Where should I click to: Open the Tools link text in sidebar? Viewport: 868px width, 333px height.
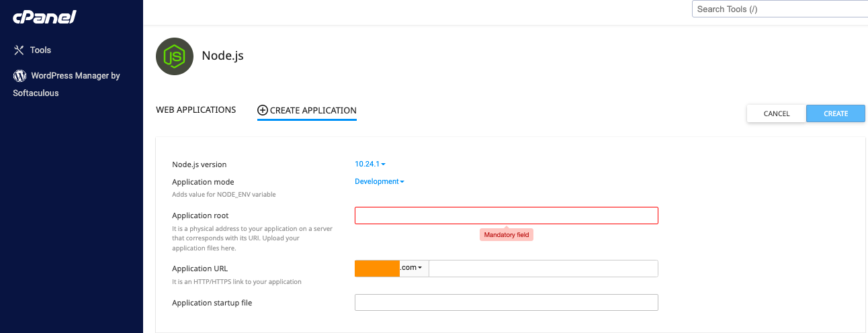[40, 50]
